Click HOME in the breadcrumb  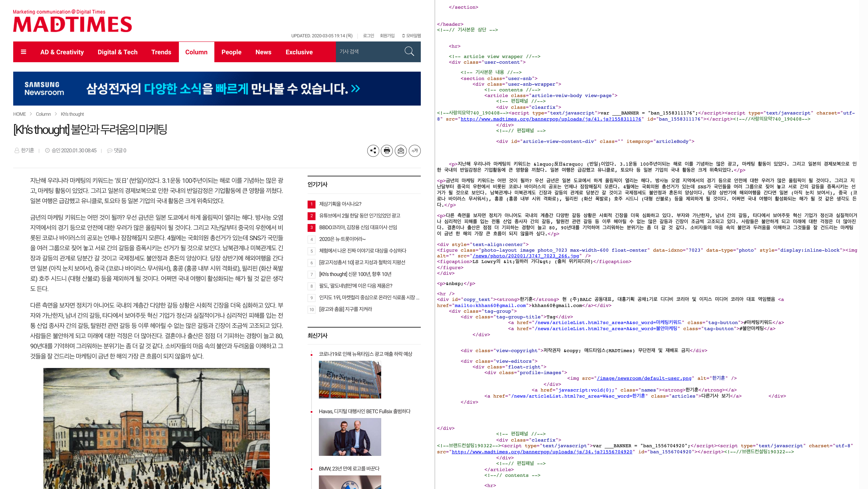tap(20, 114)
